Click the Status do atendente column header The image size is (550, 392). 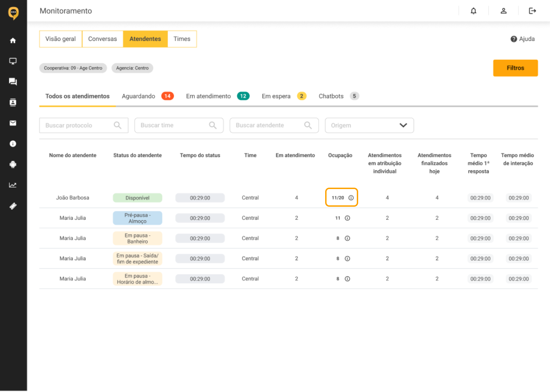(137, 155)
